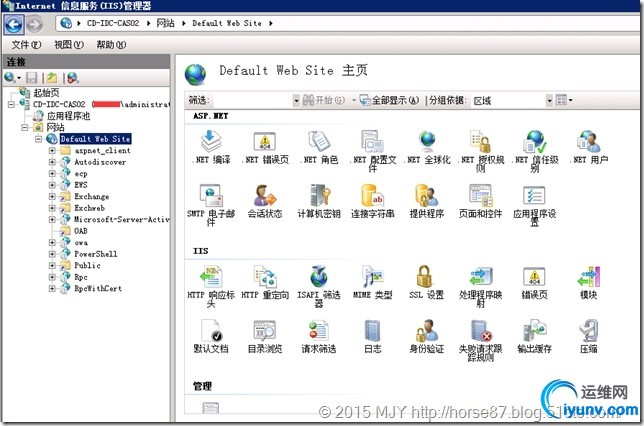Screen dimensions: 644x426
Task: Open the .NET 全球化 feature
Action: click(x=427, y=147)
